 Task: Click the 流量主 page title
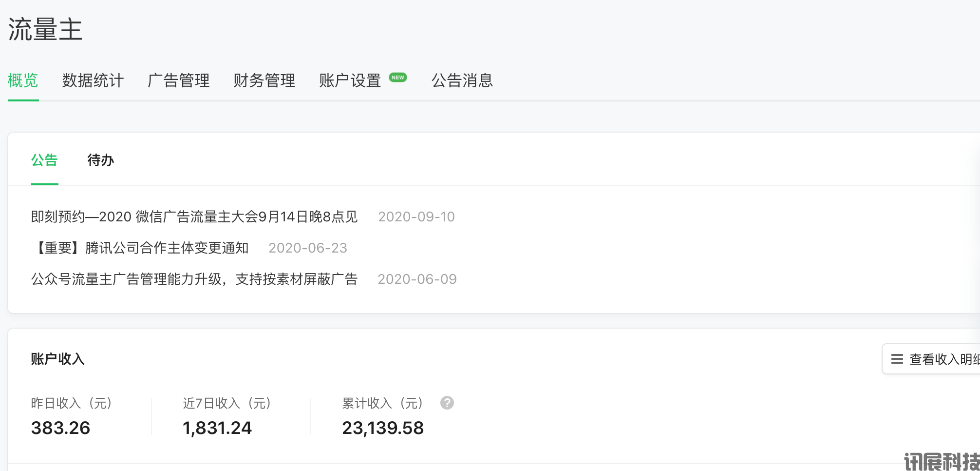[x=45, y=29]
